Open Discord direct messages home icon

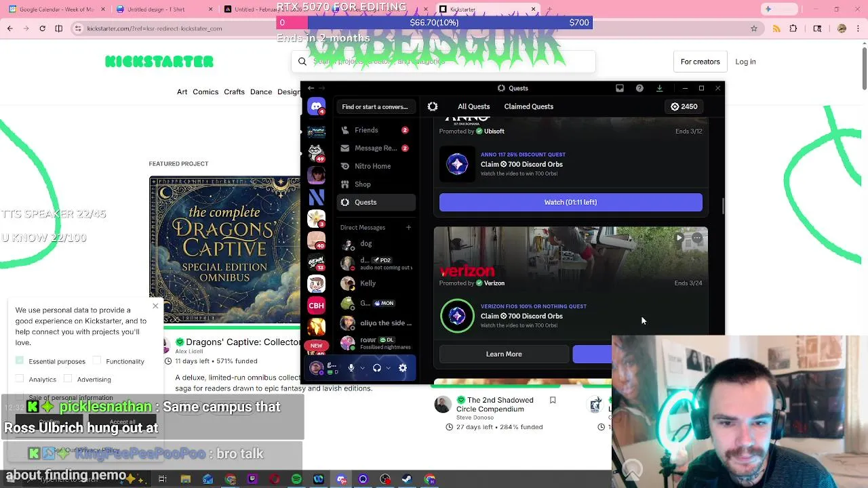tap(316, 106)
